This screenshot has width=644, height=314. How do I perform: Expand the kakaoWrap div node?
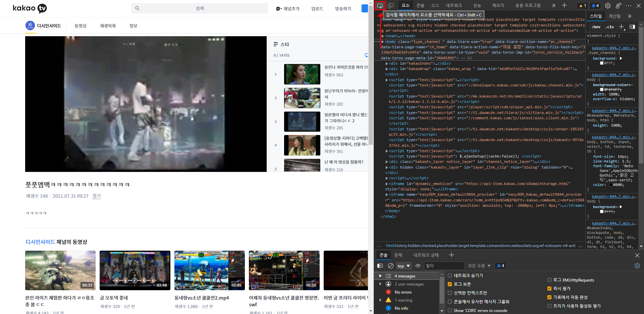click(x=387, y=69)
